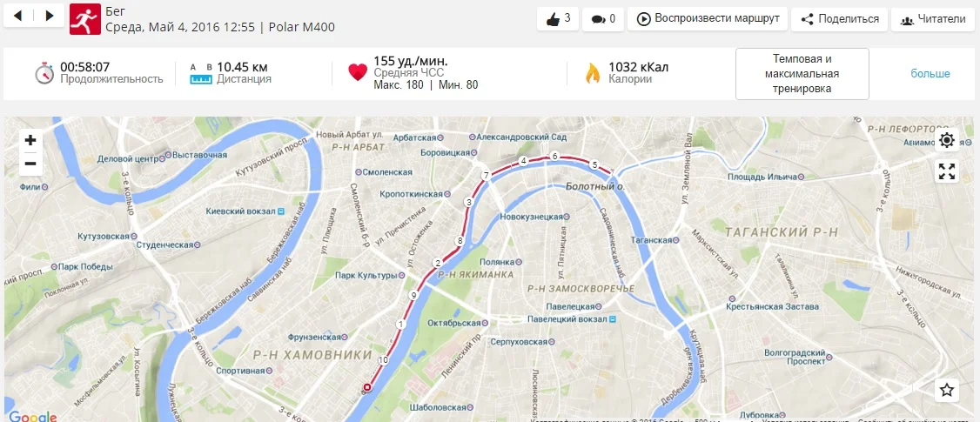The height and width of the screenshot is (422, 980).
Task: Toggle the star favorite icon on map
Action: [947, 391]
